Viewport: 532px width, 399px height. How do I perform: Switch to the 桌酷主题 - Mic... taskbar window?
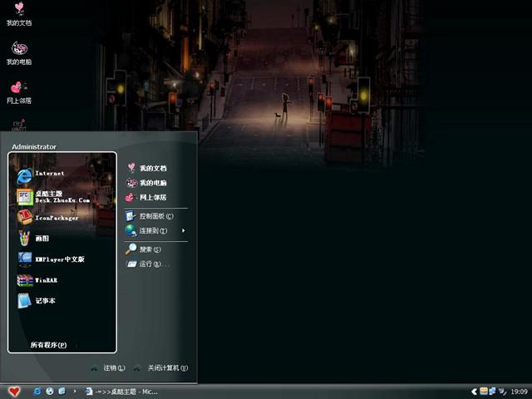[x=122, y=392]
